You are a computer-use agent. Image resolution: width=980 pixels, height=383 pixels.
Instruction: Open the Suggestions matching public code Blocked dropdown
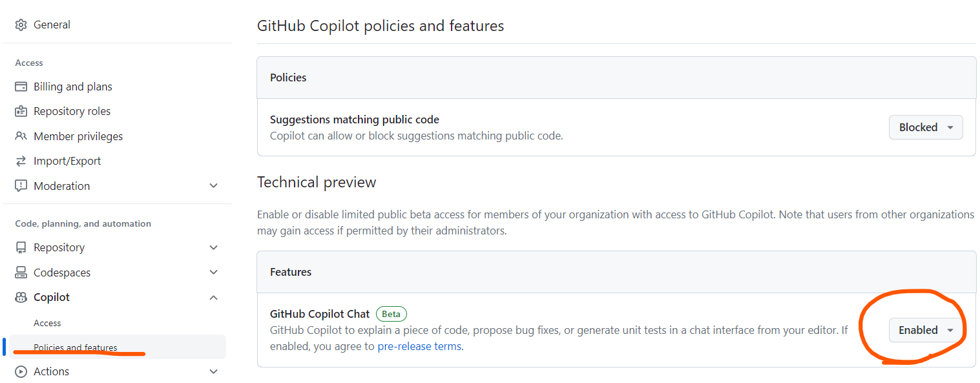[926, 127]
